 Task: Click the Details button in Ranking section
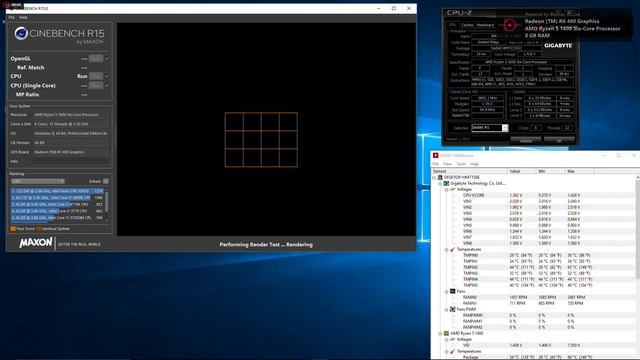tap(106, 181)
